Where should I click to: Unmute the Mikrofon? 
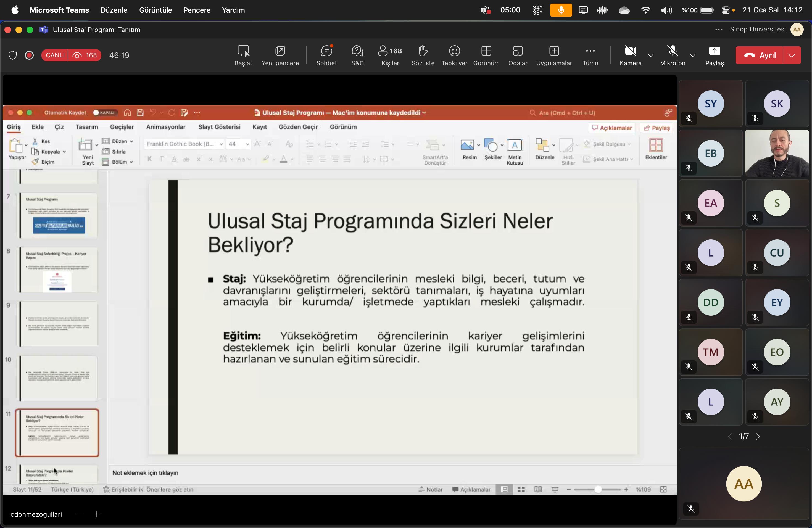click(672, 55)
